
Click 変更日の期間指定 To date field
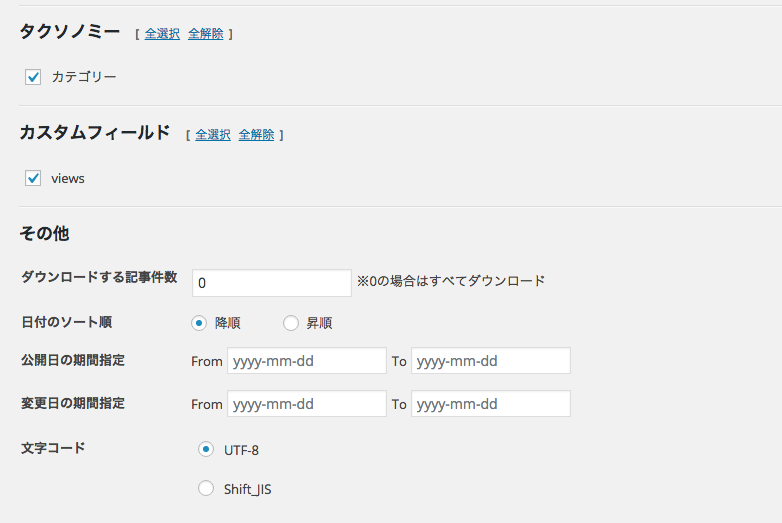click(x=491, y=403)
